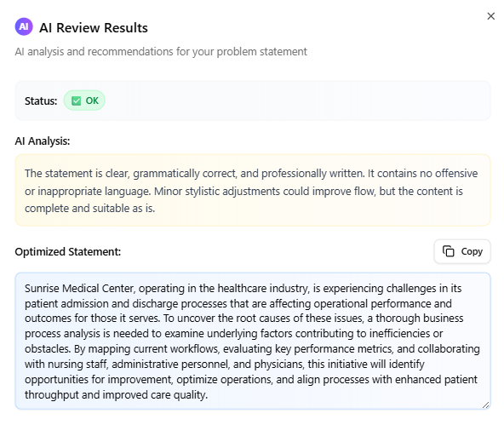Click the textarea resize grip corner
The width and height of the screenshot is (504, 425).
pyautogui.click(x=485, y=405)
